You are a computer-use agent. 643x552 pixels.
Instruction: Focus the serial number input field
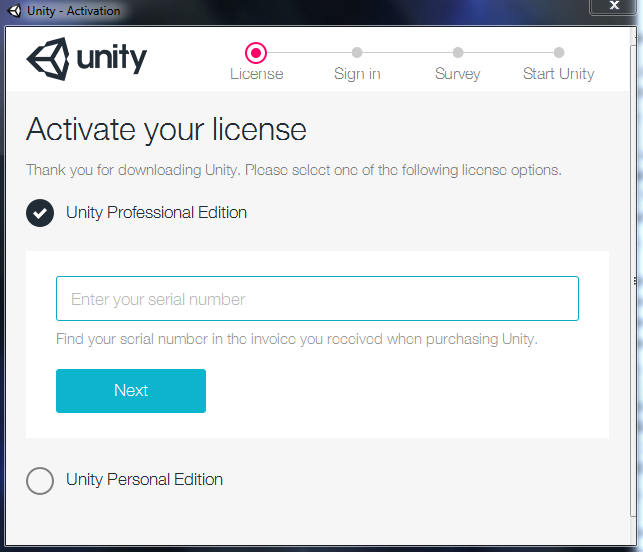[317, 299]
